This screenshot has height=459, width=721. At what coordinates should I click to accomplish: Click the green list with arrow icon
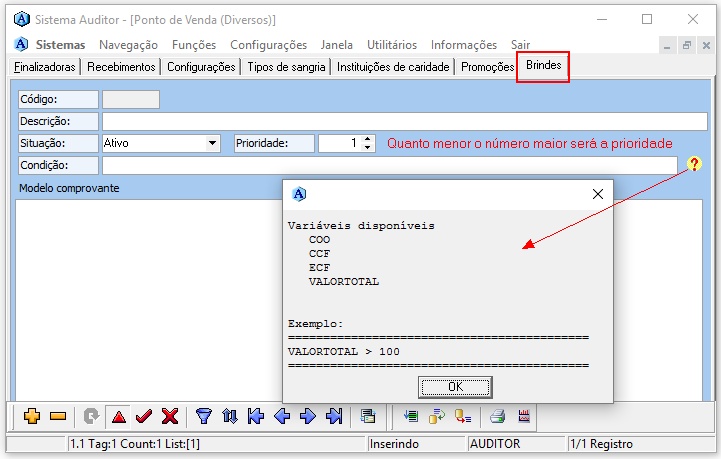[411, 416]
